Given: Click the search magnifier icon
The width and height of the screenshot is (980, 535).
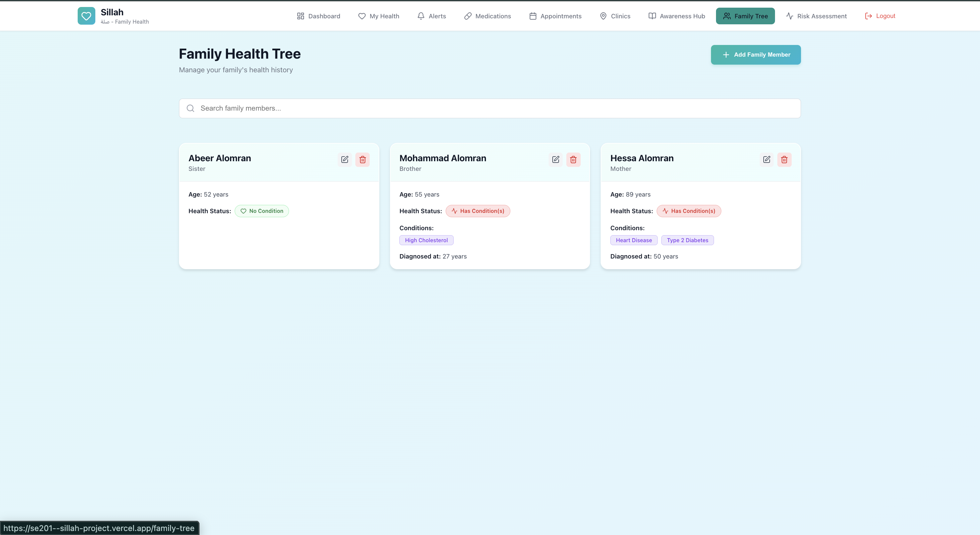Looking at the screenshot, I should click(191, 108).
